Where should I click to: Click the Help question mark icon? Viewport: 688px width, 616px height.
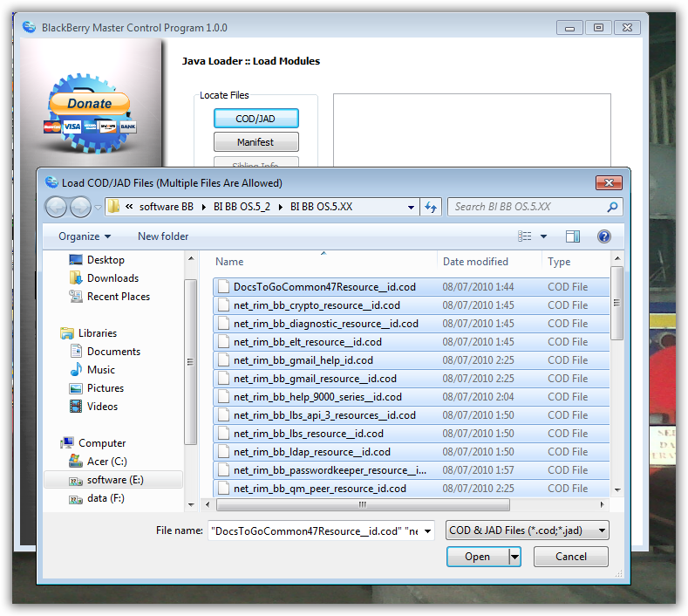click(x=603, y=236)
